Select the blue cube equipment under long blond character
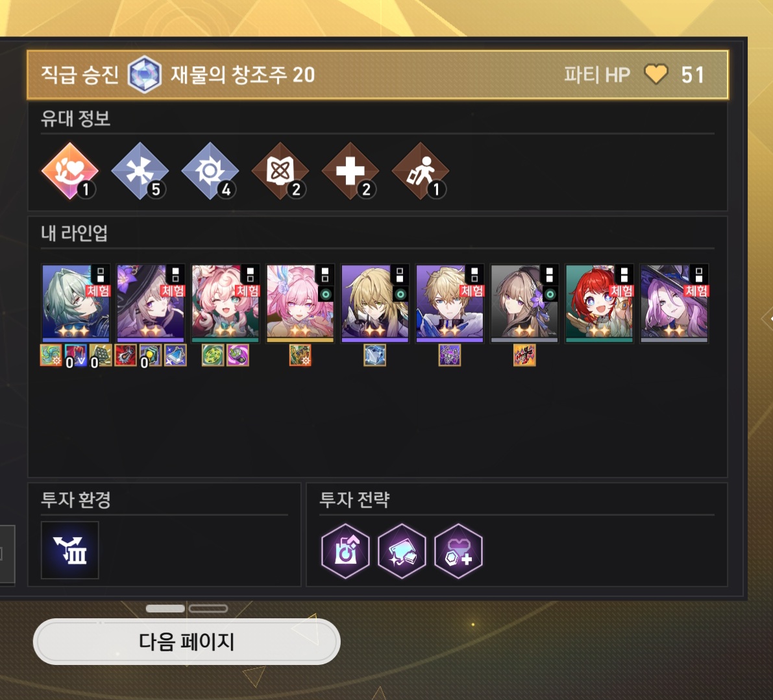 tap(374, 355)
